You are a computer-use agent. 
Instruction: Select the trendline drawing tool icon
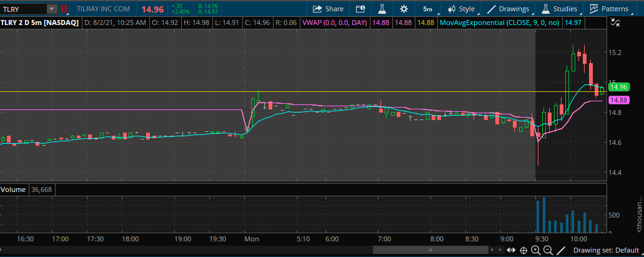click(561, 250)
